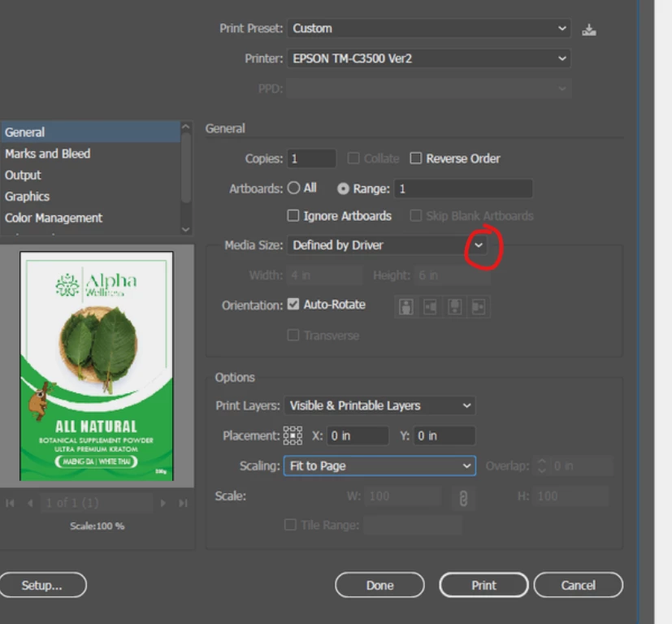Save the print preset icon
The width and height of the screenshot is (672, 624).
pyautogui.click(x=589, y=30)
